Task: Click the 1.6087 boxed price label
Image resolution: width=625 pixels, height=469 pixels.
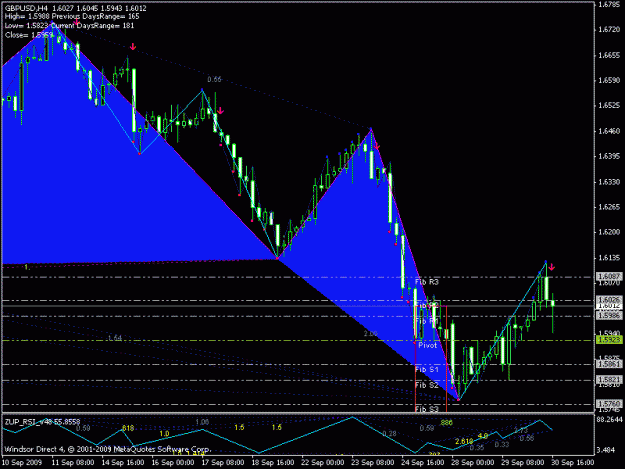Action: (x=610, y=276)
